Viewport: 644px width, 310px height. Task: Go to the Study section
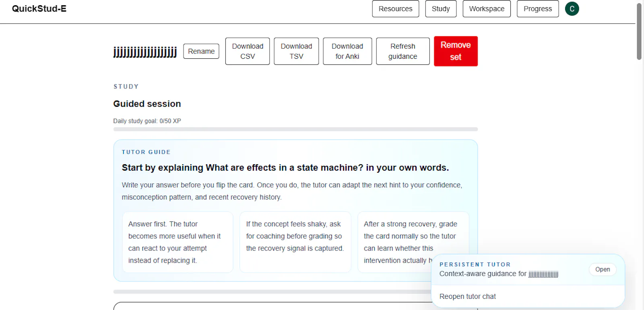coord(441,9)
